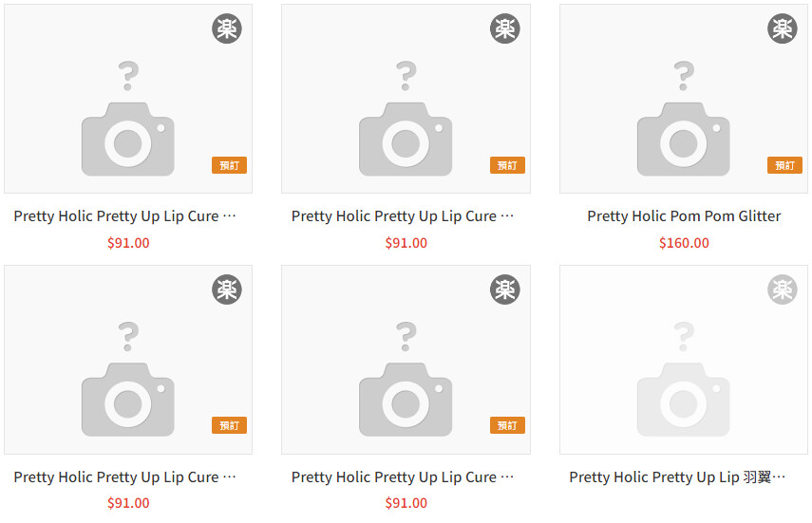Click $91.00 price of first bottom-row product
The width and height of the screenshot is (812, 523).
coord(128,503)
